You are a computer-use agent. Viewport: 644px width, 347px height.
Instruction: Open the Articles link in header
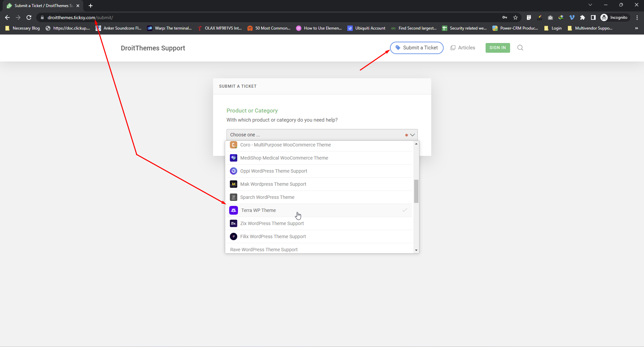(463, 48)
